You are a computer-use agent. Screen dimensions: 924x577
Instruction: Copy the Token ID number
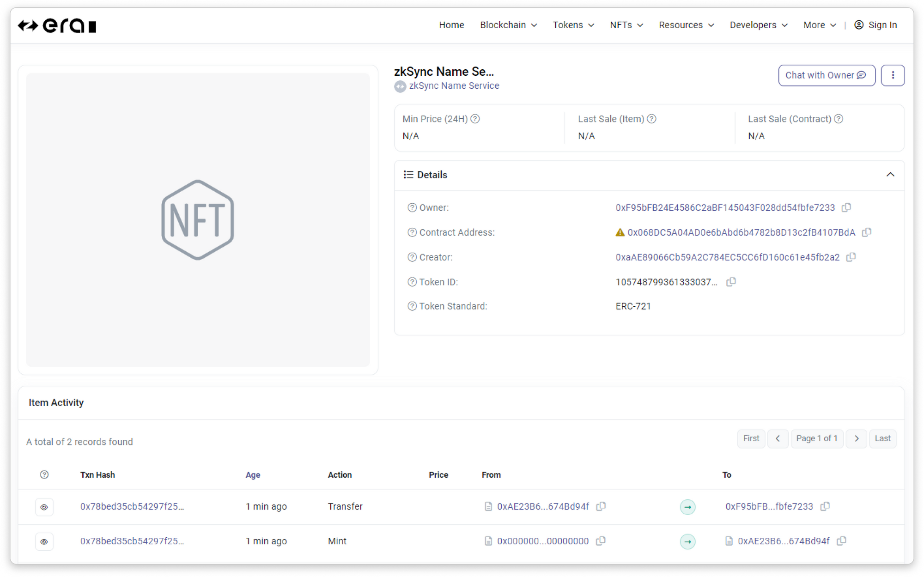[x=731, y=282]
